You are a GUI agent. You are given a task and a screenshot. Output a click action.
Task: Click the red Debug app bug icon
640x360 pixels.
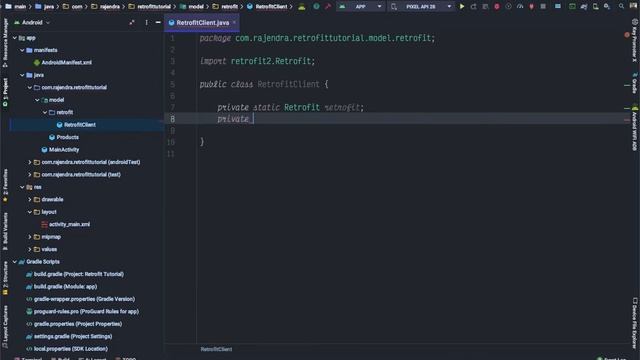pos(497,7)
